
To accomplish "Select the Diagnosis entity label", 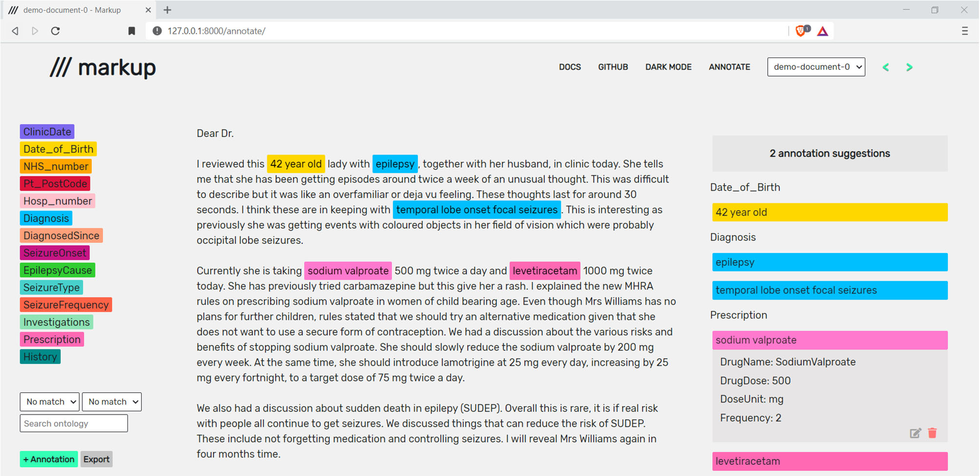I will [x=46, y=218].
